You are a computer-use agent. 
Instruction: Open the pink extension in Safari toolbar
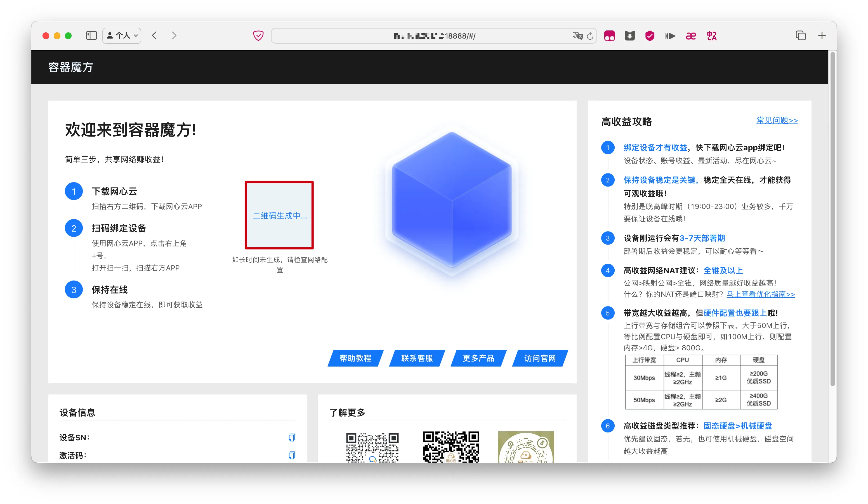coord(609,36)
